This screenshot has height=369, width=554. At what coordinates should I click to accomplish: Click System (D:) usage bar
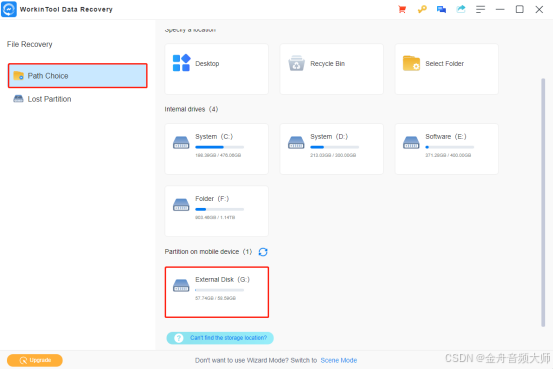335,147
